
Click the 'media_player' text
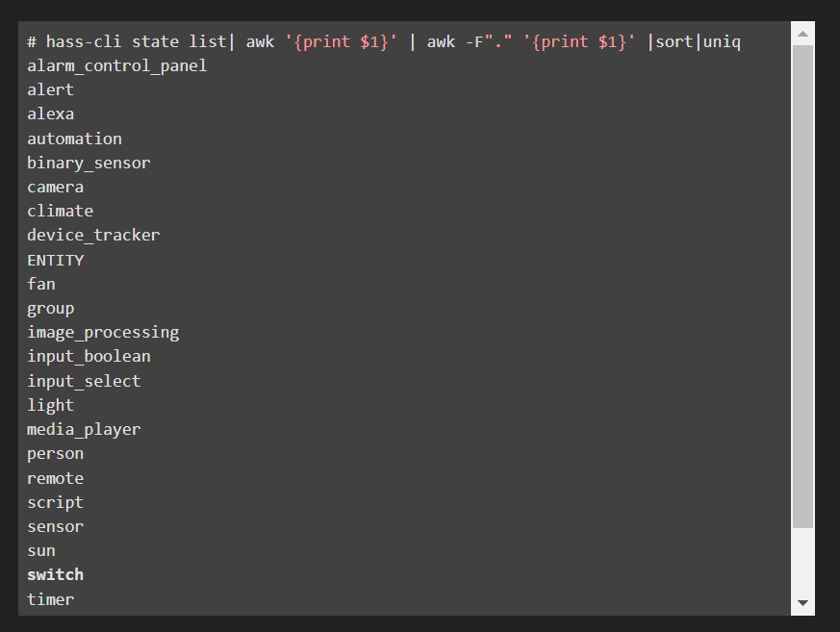tap(84, 429)
